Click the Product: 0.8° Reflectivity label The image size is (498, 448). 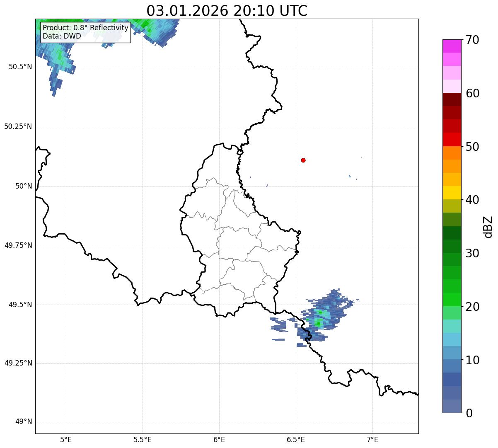point(86,28)
